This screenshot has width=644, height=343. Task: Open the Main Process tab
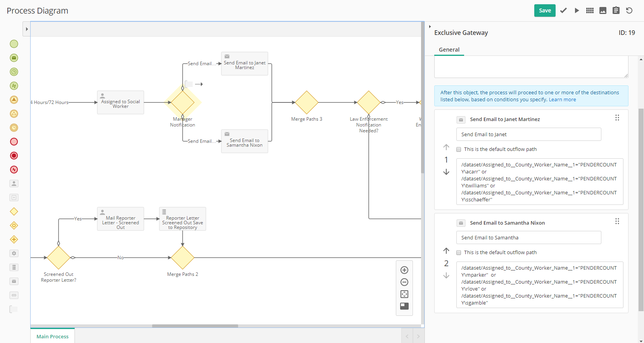click(x=52, y=336)
